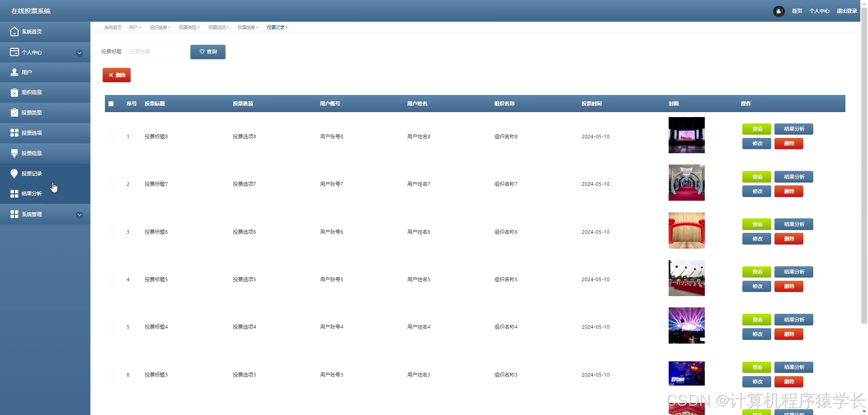Screen dimensions: 868x415
Task: Open cover thumbnail of 投票标题3 row
Action: click(687, 373)
